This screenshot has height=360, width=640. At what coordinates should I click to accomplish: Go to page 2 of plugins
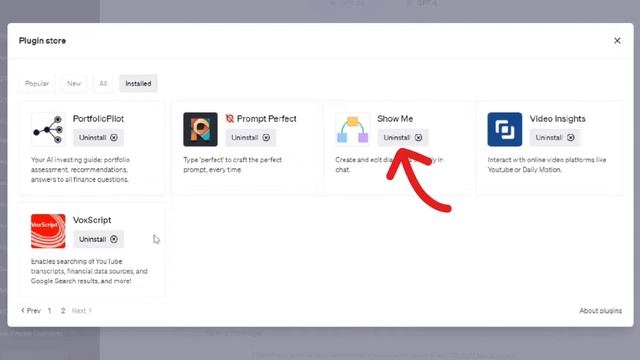coord(63,311)
